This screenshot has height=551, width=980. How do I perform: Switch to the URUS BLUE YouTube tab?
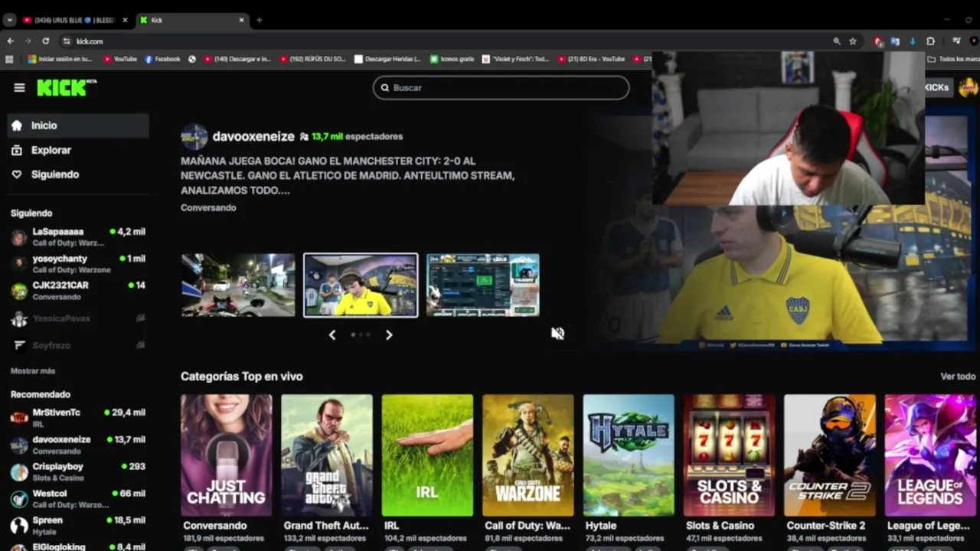(75, 20)
